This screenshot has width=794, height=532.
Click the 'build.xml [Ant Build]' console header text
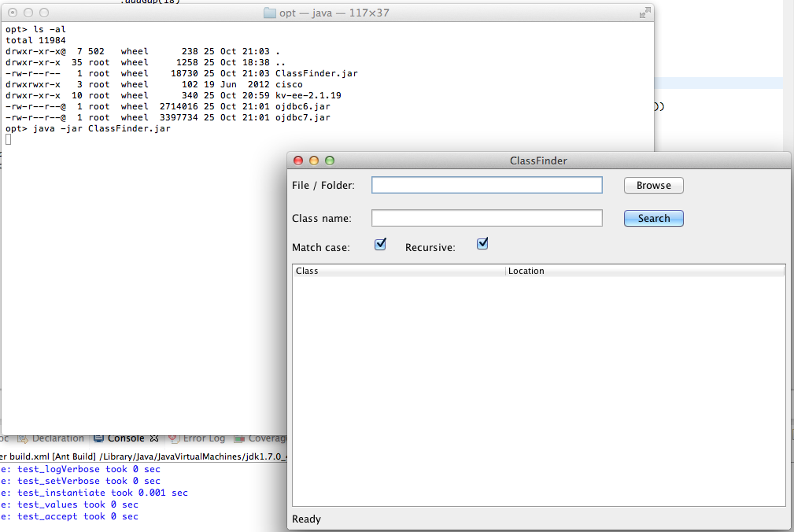[x=53, y=456]
